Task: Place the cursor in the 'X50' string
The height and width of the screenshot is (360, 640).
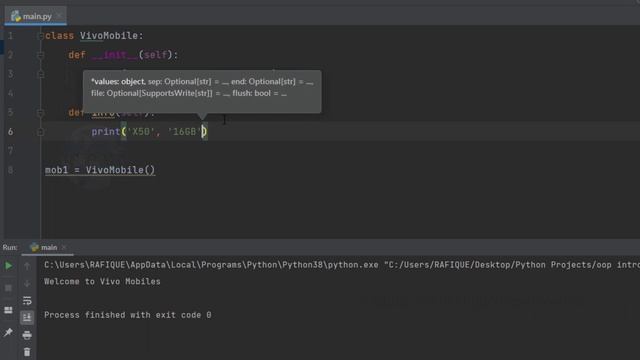Action: pos(141,132)
